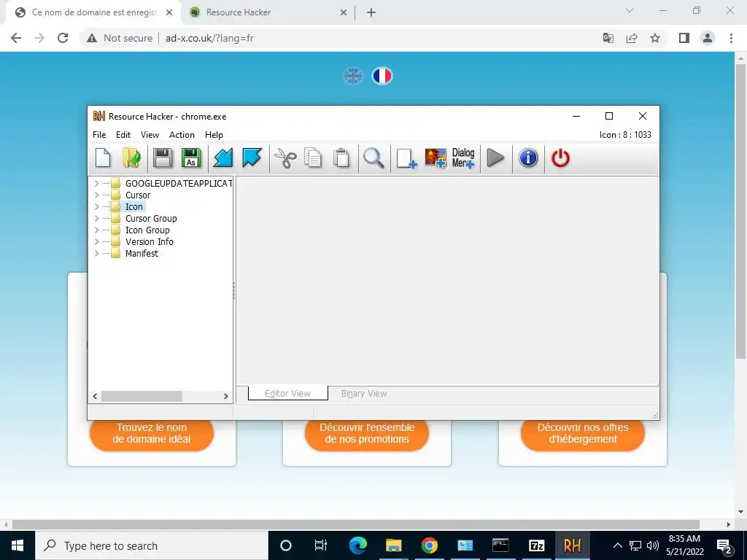Expand the Cursor Group node
747x560 pixels.
(x=97, y=218)
